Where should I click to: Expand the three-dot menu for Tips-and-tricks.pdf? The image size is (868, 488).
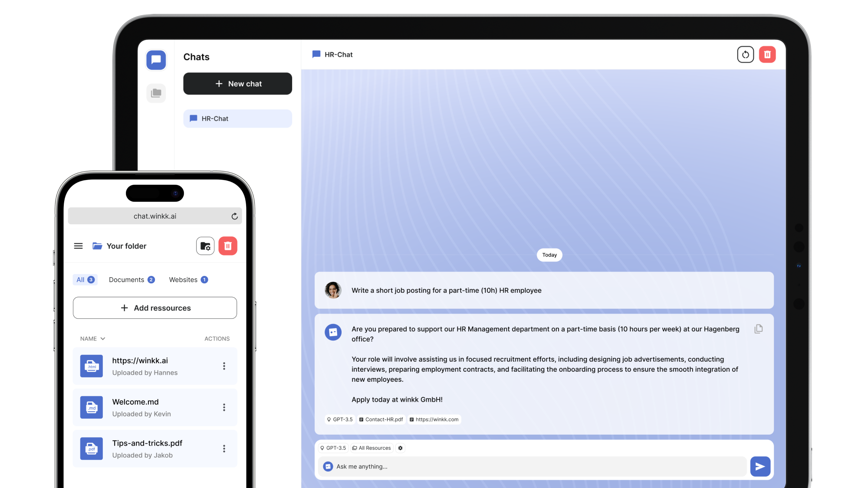tap(224, 449)
